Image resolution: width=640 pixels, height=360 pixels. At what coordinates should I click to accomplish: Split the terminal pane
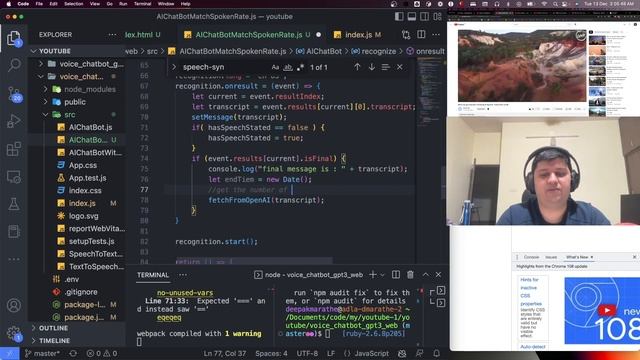pos(396,275)
